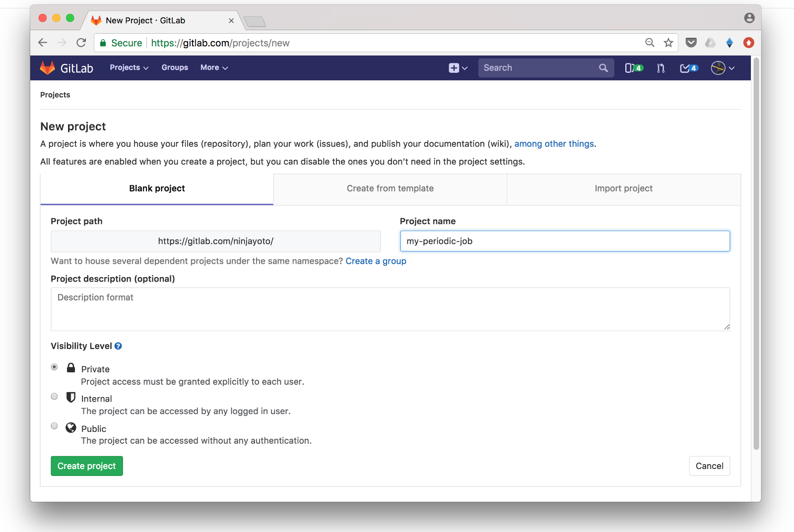This screenshot has height=532, width=794.
Task: Click the Visibility Level help icon
Action: (118, 346)
